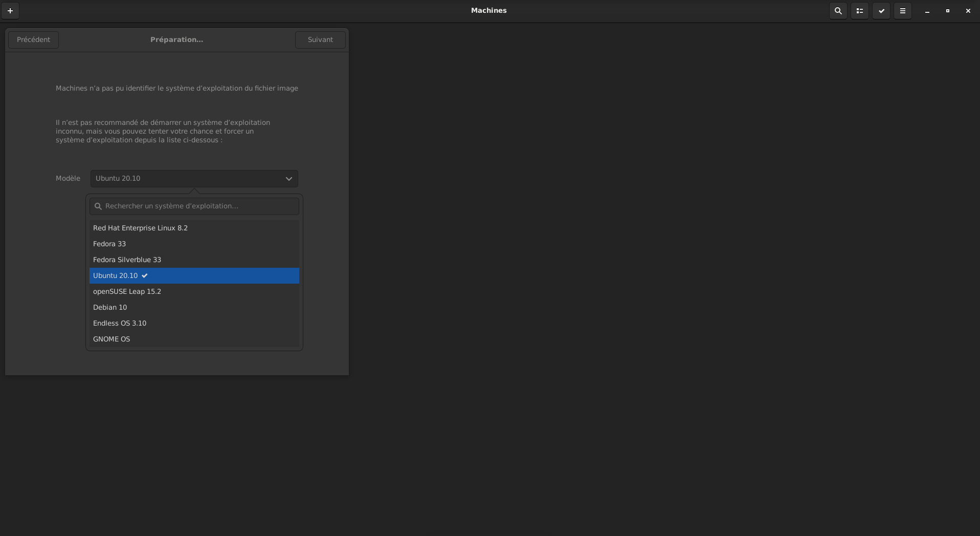This screenshot has height=536, width=980.
Task: Collapse the Modèle dropdown showing Ubuntu 20.10
Action: pyautogui.click(x=194, y=179)
